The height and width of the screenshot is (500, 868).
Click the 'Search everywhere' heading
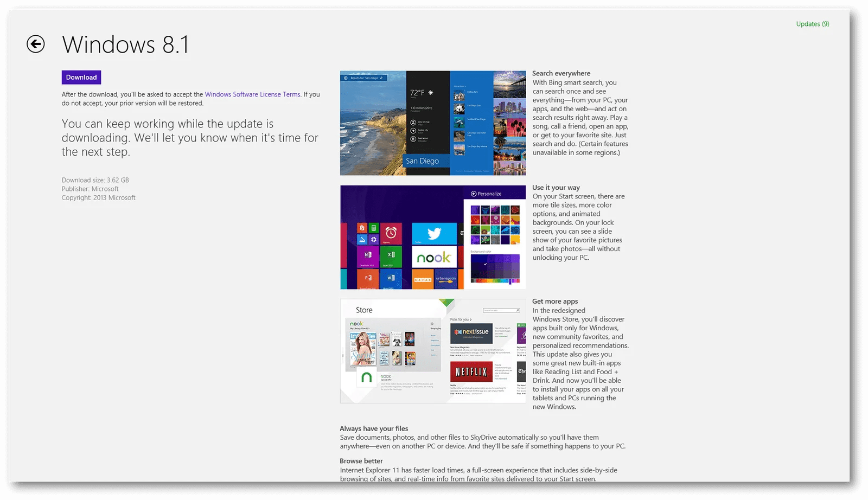coord(561,73)
